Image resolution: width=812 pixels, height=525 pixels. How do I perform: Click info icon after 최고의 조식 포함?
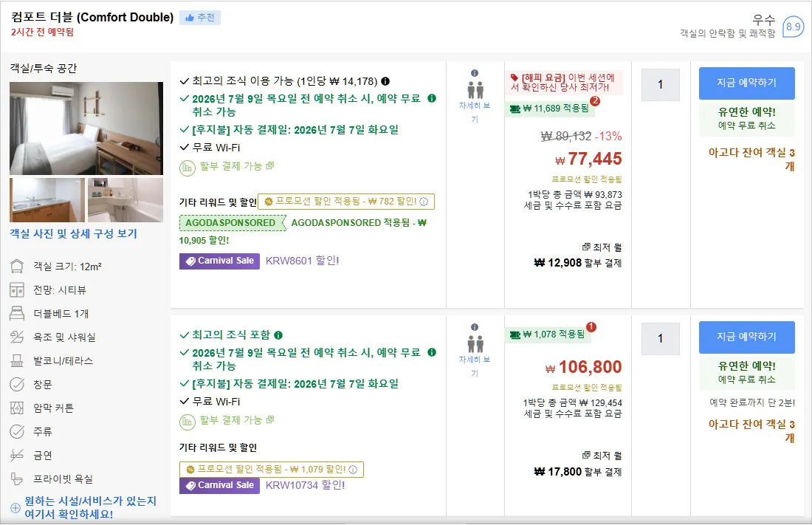click(x=278, y=335)
